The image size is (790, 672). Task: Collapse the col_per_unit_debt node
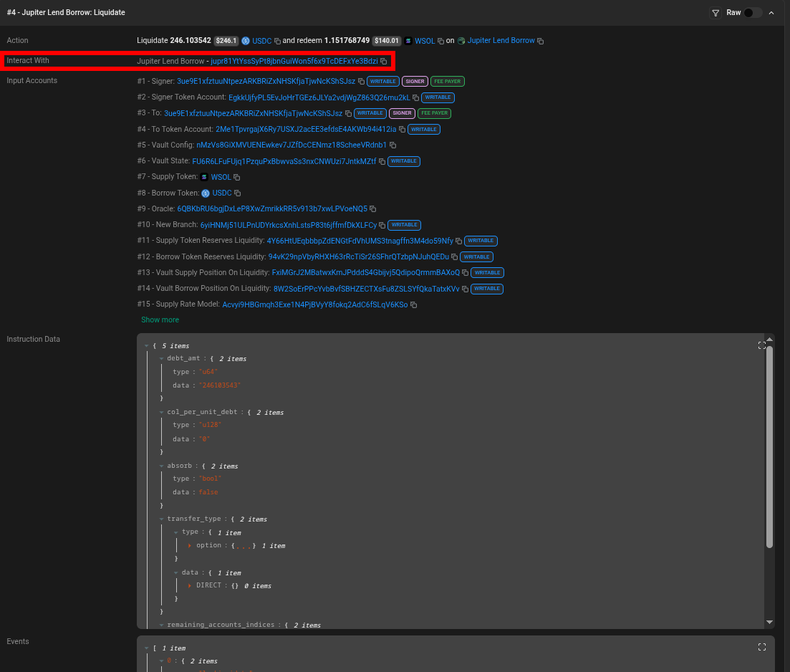(161, 413)
